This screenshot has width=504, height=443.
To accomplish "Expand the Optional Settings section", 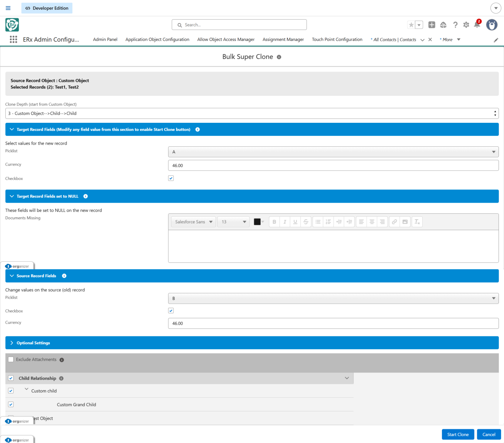I will click(x=12, y=343).
